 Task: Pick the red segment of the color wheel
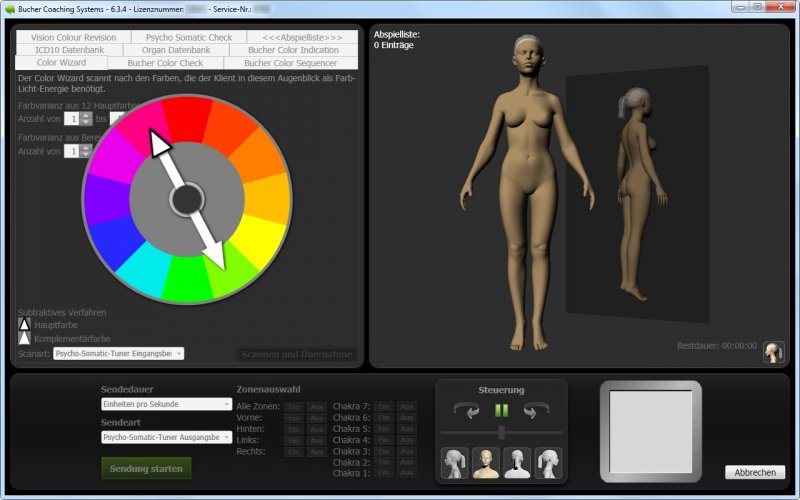(187, 118)
